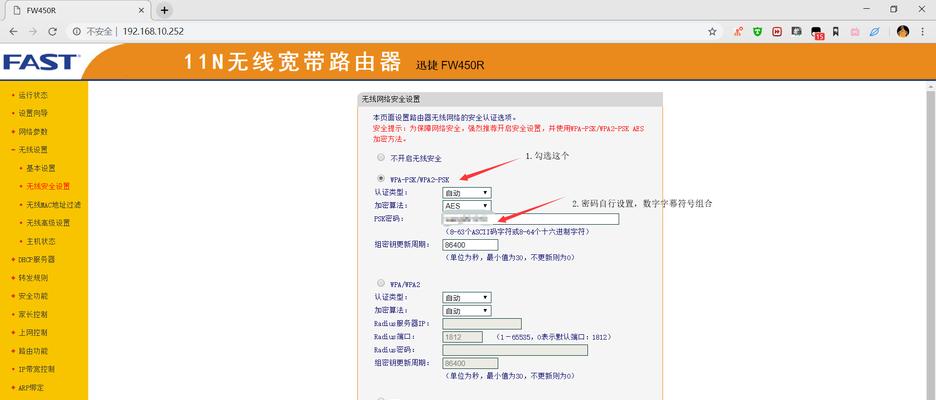Select the WPA-PSK/WPA2-PSK radio button
The height and width of the screenshot is (400, 936).
381,178
